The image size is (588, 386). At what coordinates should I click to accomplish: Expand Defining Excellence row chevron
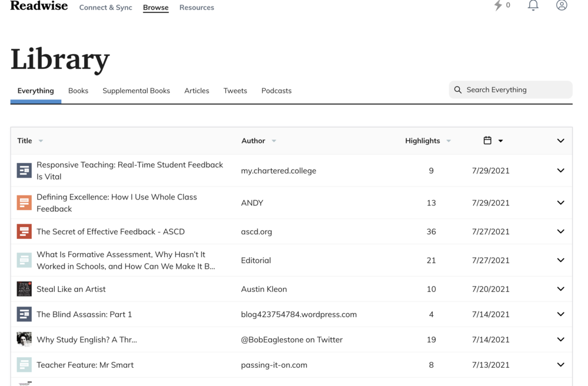[x=560, y=202]
